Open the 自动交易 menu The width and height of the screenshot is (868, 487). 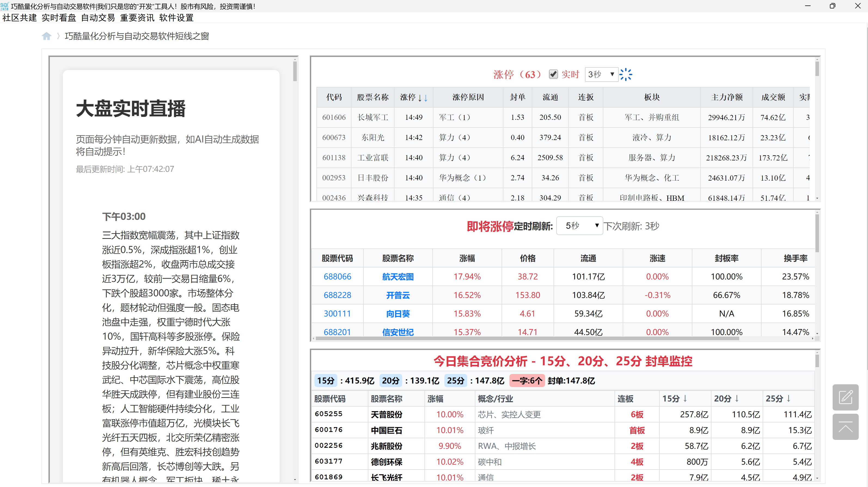click(x=98, y=18)
